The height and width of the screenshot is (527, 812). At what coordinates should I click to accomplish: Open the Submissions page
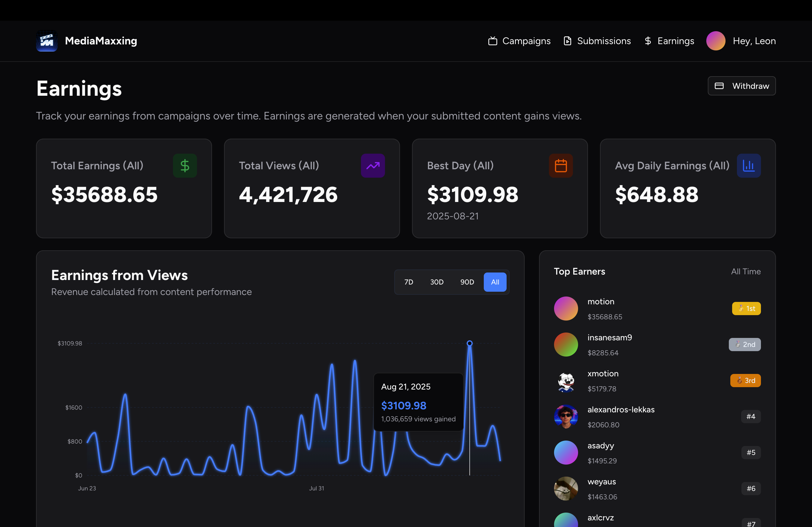(x=597, y=41)
